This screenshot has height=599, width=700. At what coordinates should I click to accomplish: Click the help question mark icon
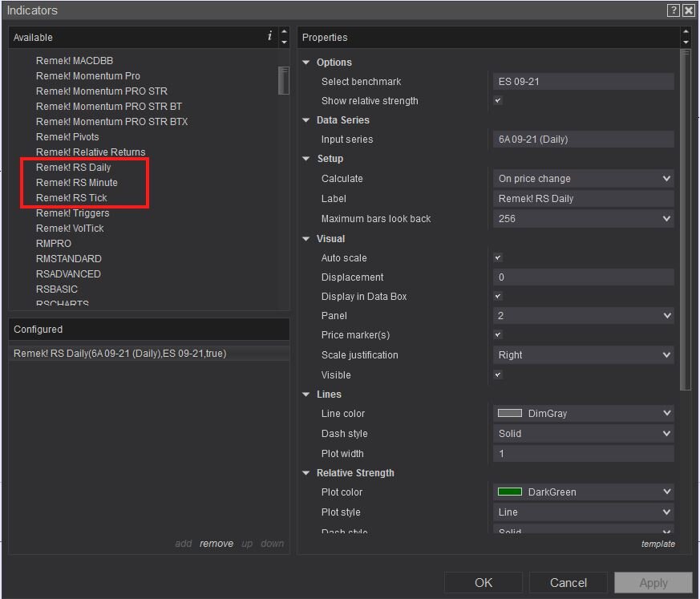tap(674, 10)
